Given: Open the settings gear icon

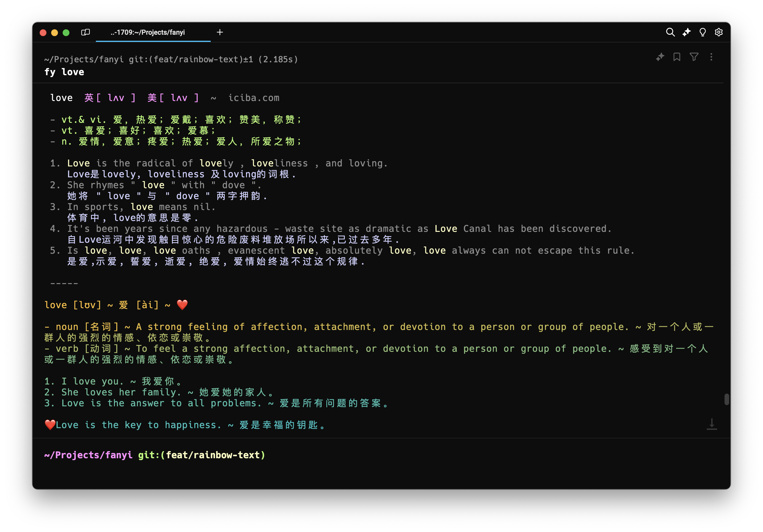Looking at the screenshot, I should coord(719,32).
